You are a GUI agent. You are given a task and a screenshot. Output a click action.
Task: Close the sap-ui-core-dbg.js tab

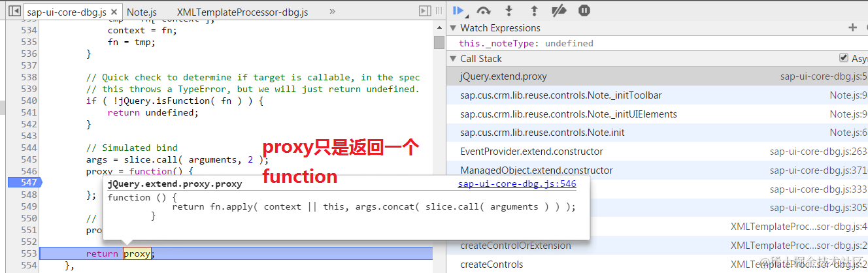click(x=114, y=12)
